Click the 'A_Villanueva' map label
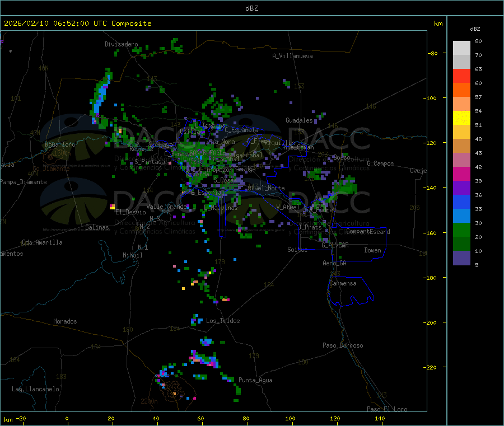 [x=292, y=56]
